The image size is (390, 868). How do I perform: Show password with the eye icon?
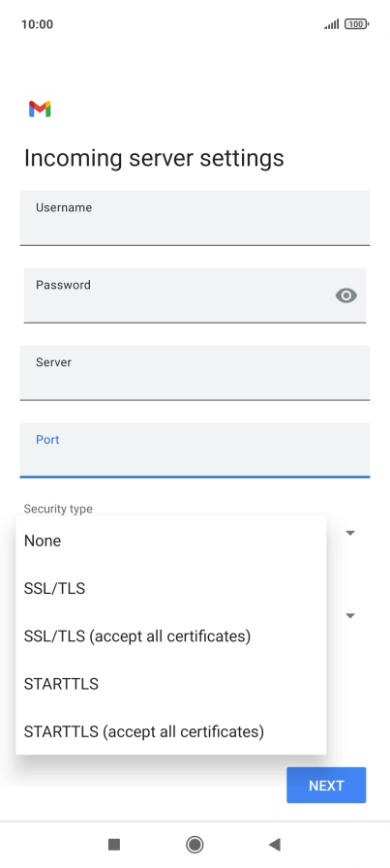[345, 295]
